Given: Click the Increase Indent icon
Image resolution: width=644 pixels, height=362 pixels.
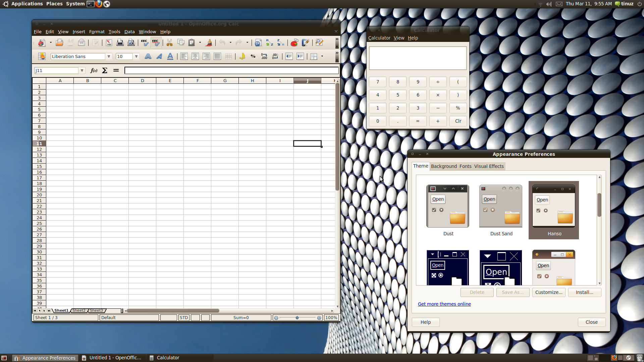Looking at the screenshot, I should (x=300, y=56).
